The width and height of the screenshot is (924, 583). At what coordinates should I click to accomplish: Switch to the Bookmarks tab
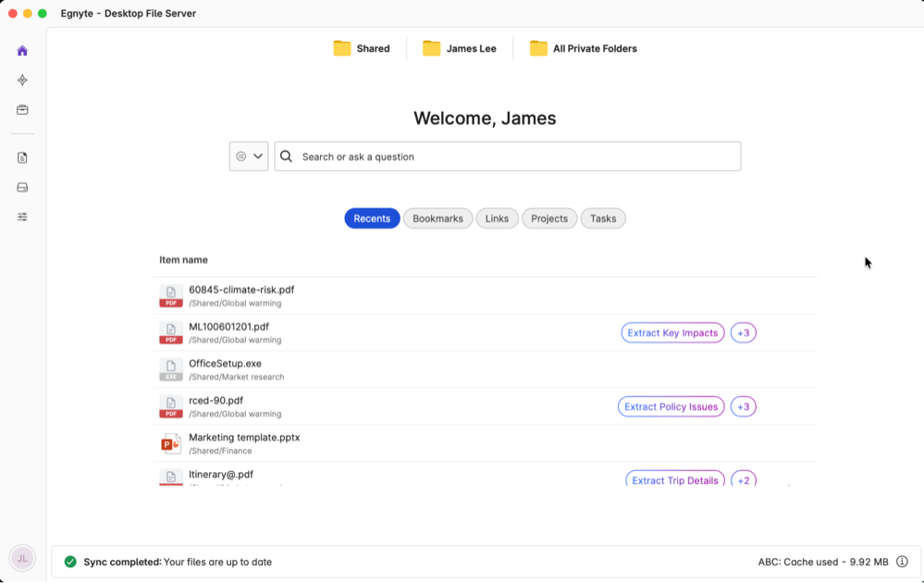tap(437, 218)
